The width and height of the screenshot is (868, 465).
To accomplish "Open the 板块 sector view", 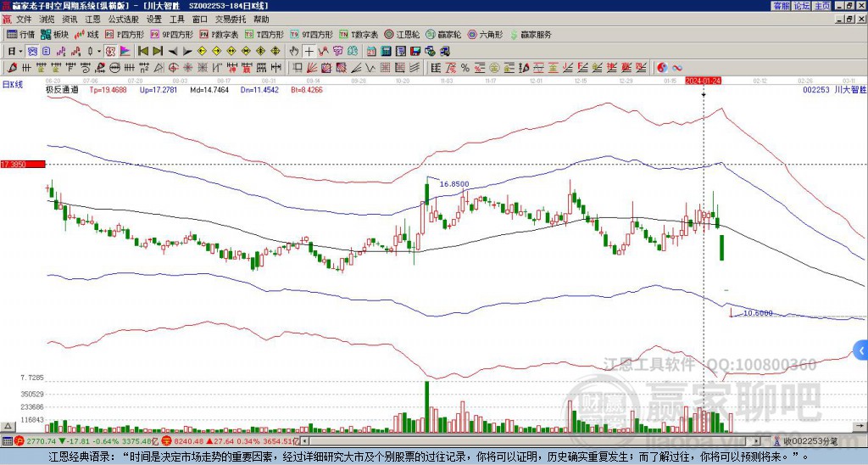I will (x=55, y=34).
